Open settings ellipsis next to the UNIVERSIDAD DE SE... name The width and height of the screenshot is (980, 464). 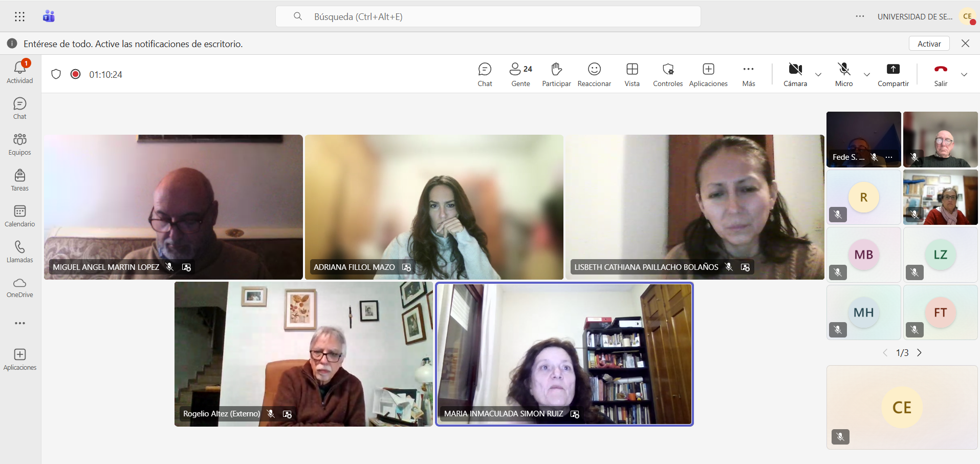(x=860, y=16)
